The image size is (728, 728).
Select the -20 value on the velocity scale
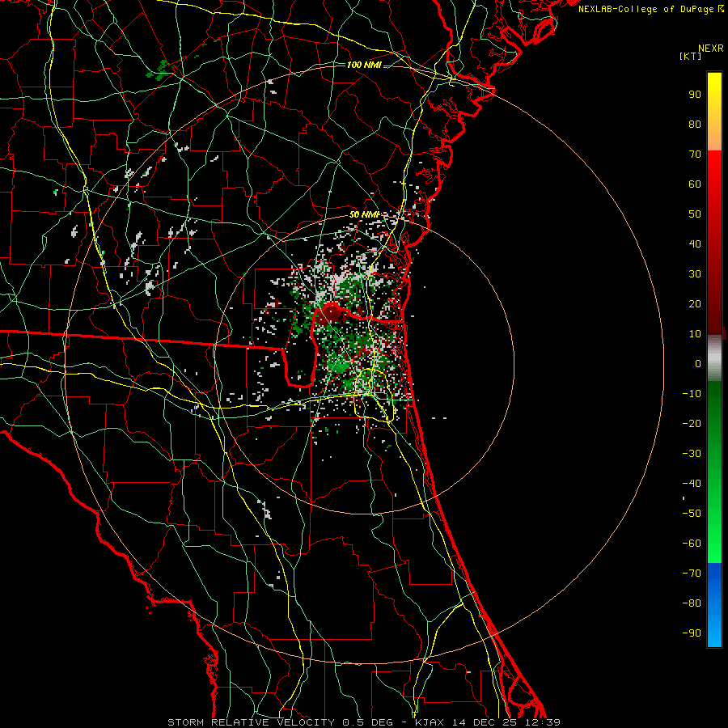click(692, 424)
